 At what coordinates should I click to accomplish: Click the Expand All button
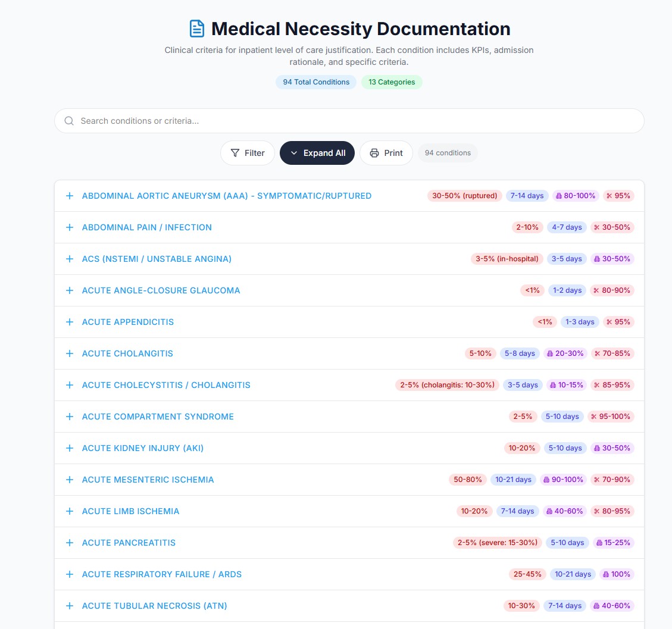(x=317, y=153)
